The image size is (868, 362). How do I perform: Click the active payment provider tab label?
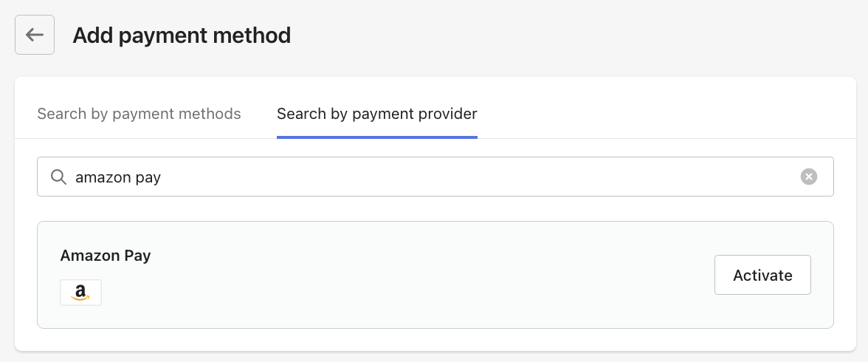click(x=377, y=114)
